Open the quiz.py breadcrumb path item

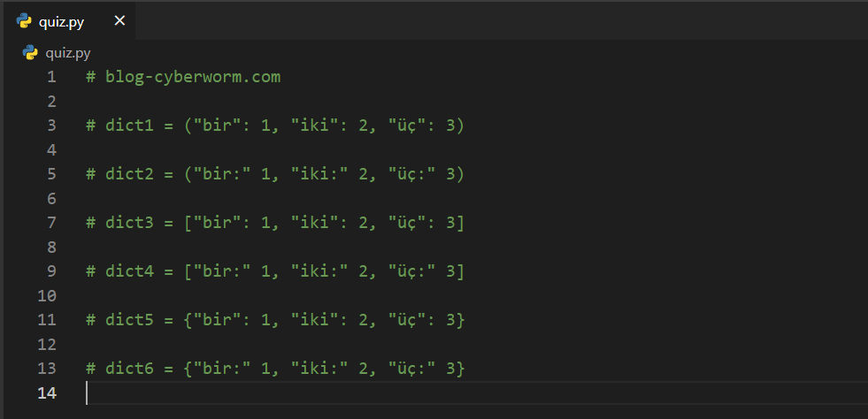tap(68, 53)
